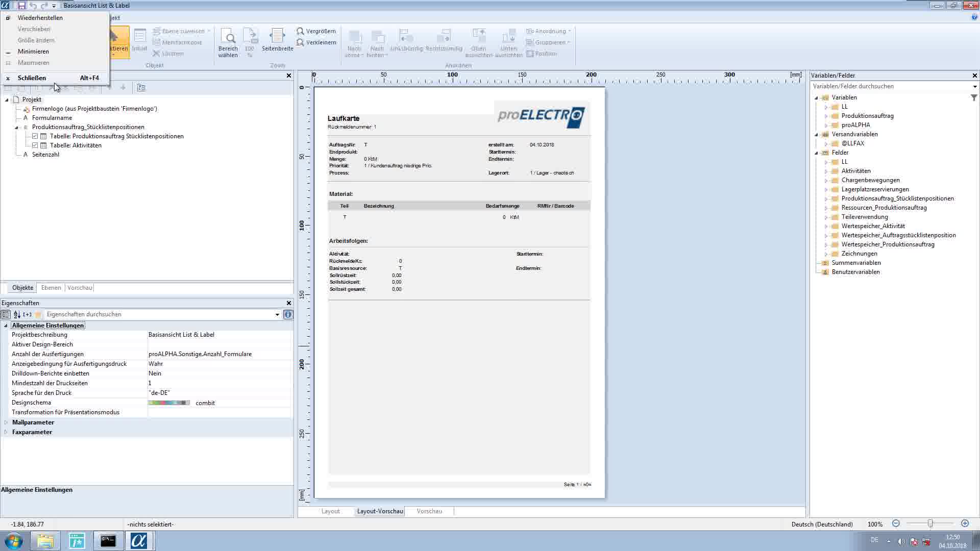Screen dimensions: 980x551
Task: Collapse the Variablen root node
Action: (816, 98)
